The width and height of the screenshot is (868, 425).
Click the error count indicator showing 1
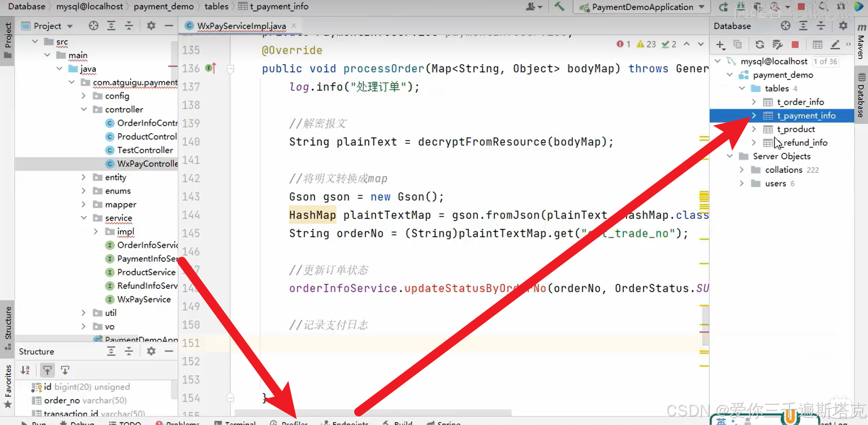623,44
